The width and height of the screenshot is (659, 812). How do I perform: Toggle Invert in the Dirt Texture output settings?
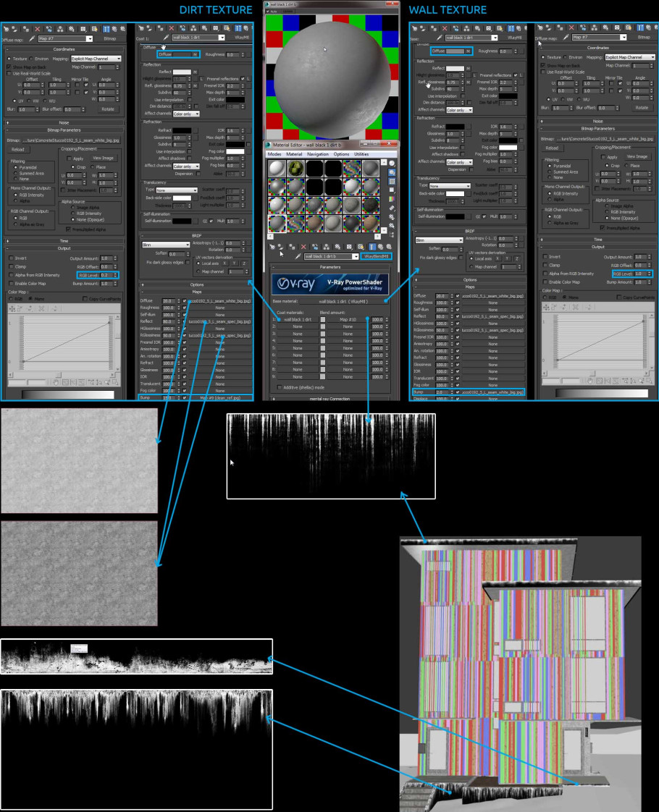pos(11,258)
